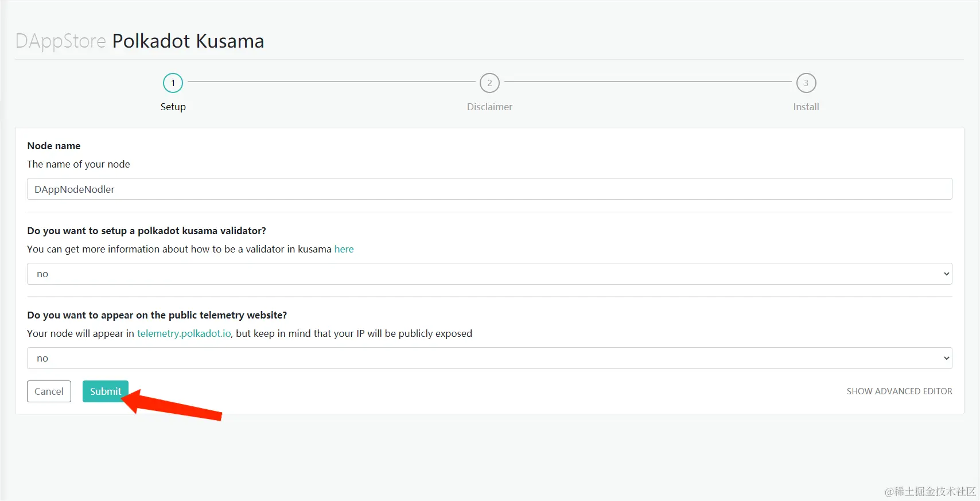Click the Node name label
This screenshot has width=980, height=501.
(54, 146)
